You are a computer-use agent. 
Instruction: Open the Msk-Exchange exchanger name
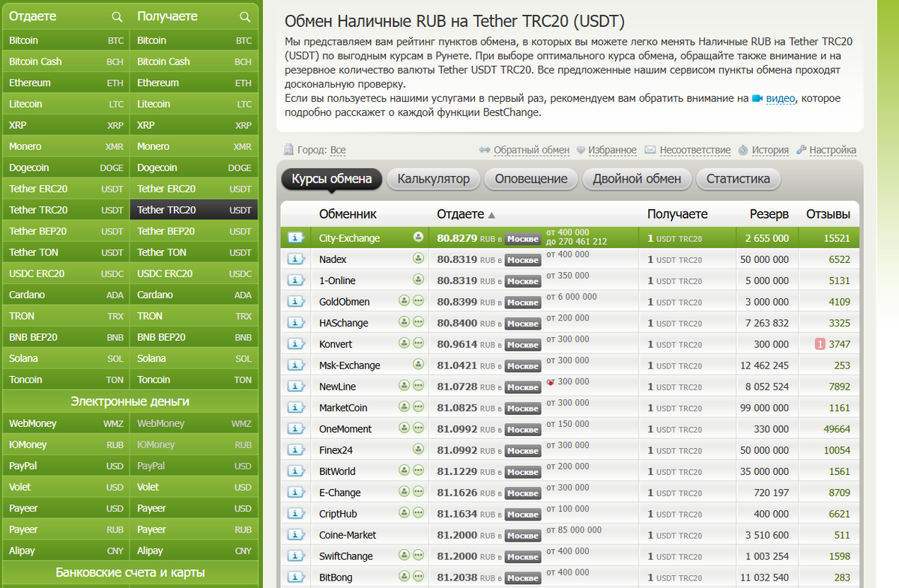click(349, 366)
